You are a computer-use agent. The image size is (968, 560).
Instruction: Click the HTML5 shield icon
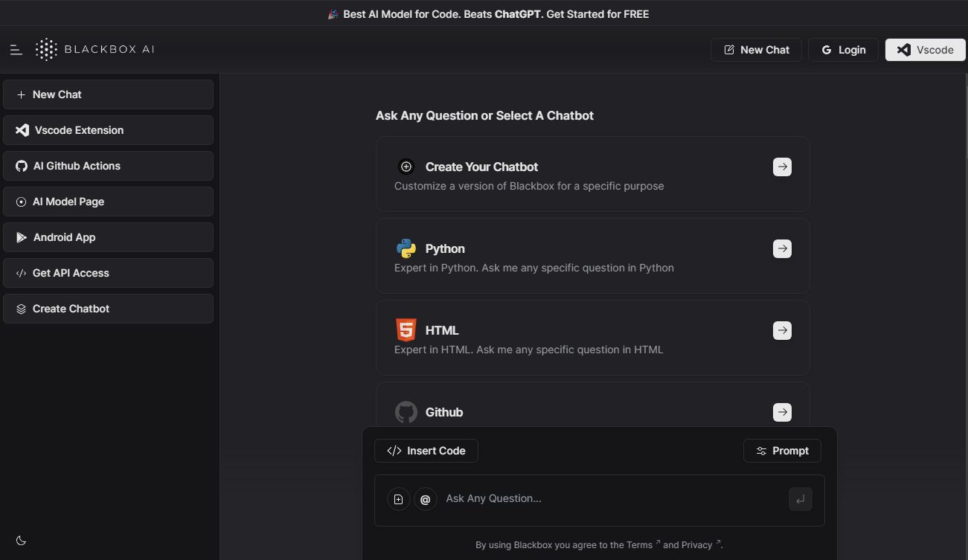406,330
